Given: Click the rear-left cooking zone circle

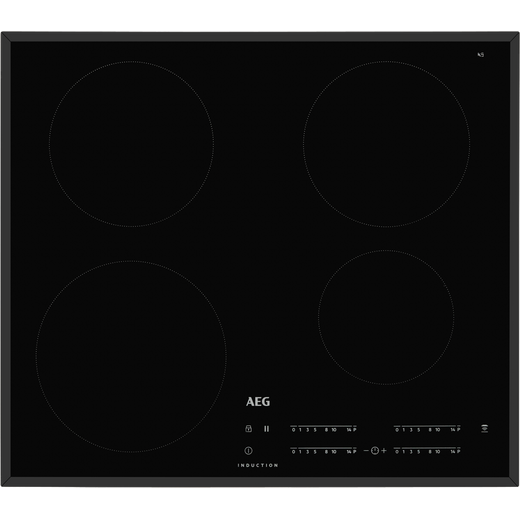Looking at the screenshot, I should 131,144.
